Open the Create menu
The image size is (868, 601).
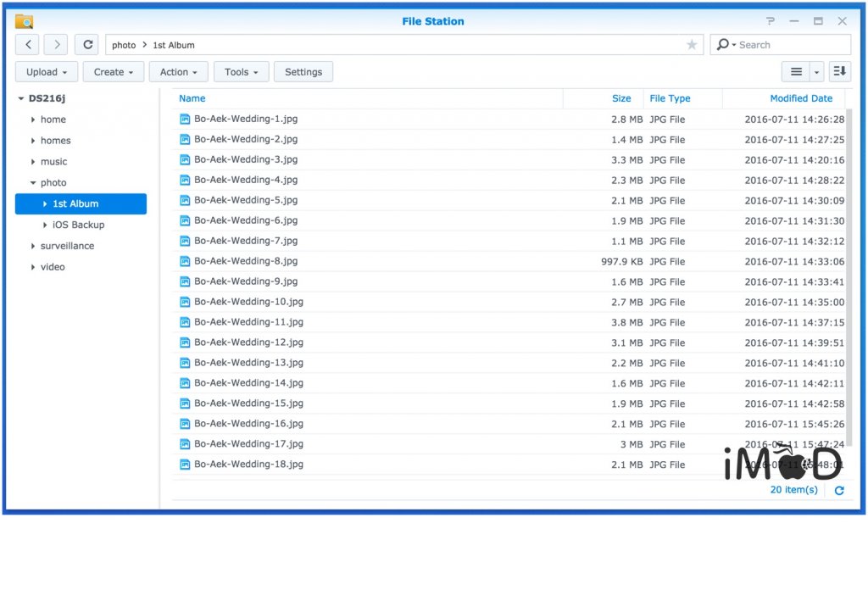tap(113, 71)
